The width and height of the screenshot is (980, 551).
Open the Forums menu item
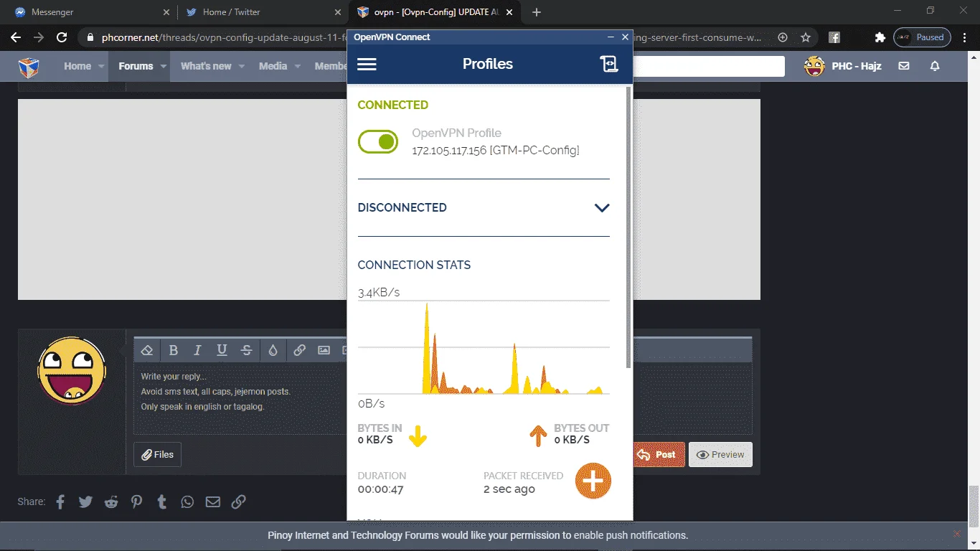click(x=136, y=66)
